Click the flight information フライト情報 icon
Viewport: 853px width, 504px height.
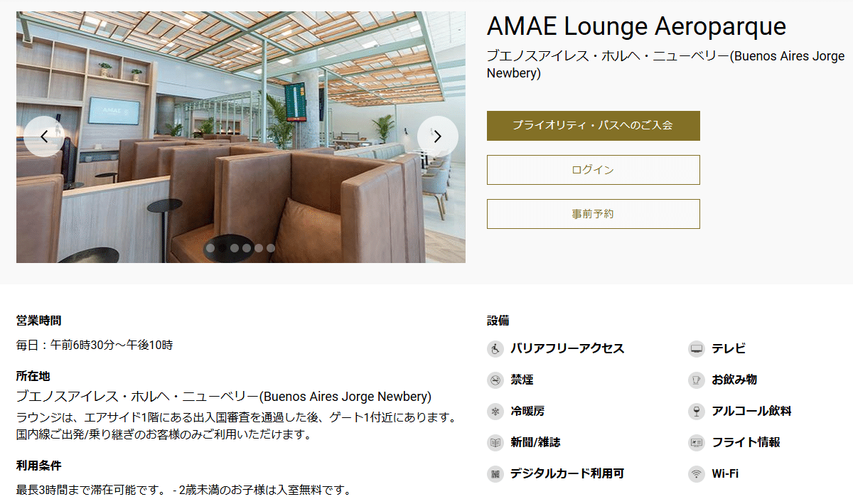pyautogui.click(x=697, y=443)
